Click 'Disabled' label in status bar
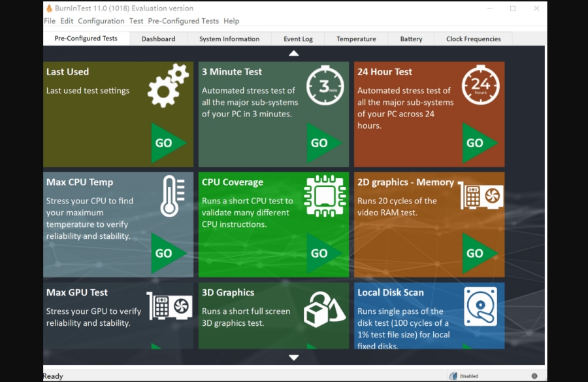This screenshot has width=588, height=382. [x=469, y=376]
